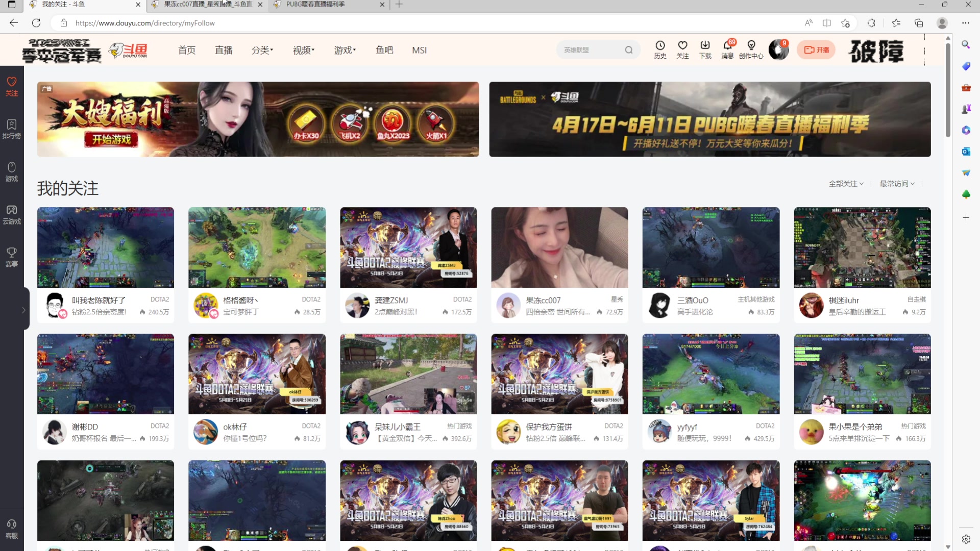The image size is (980, 551).
Task: Expand the 分类 navigation dropdown
Action: point(262,50)
